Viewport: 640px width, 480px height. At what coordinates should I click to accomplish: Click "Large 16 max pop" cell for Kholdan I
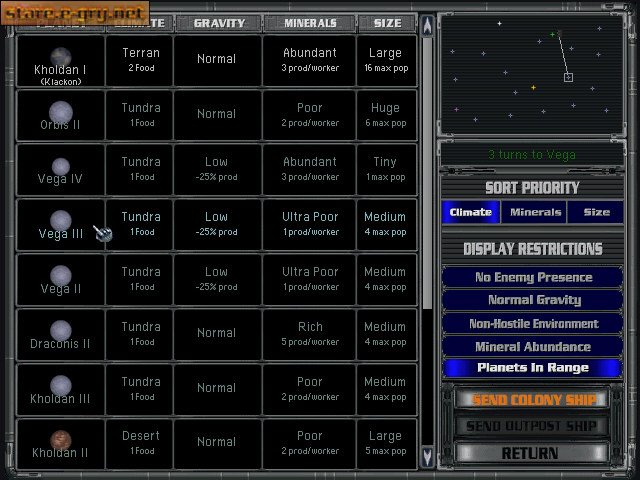point(386,60)
